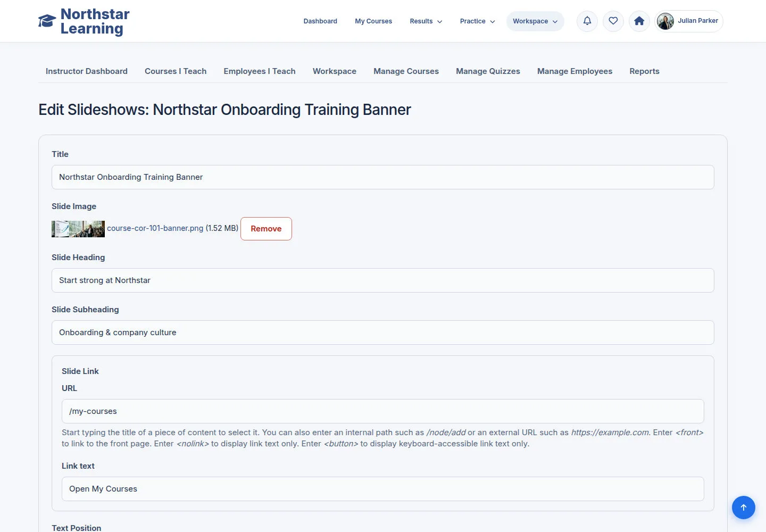Viewport: 766px width, 532px height.
Task: Click the Northstar Learning graduation cap logo
Action: pos(47,21)
